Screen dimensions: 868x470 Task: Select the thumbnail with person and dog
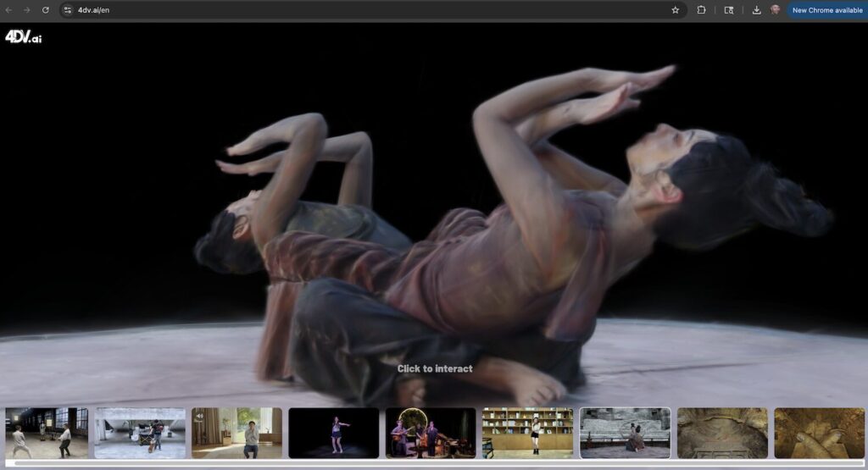click(x=140, y=433)
